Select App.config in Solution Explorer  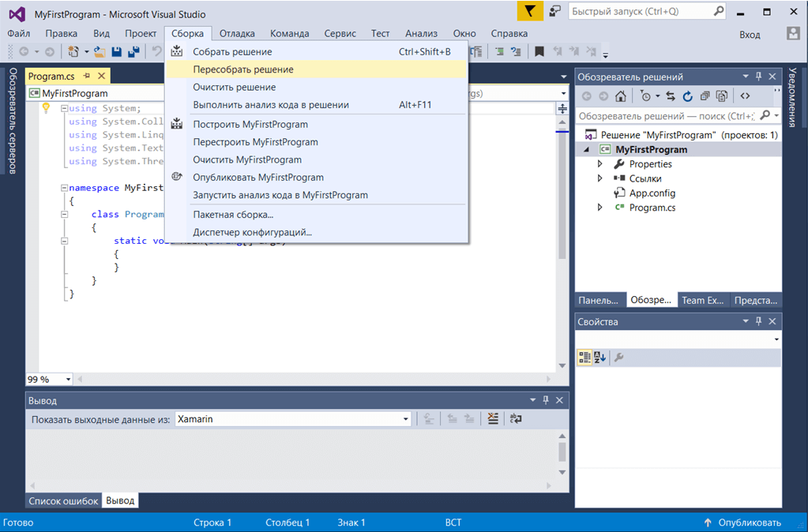652,193
